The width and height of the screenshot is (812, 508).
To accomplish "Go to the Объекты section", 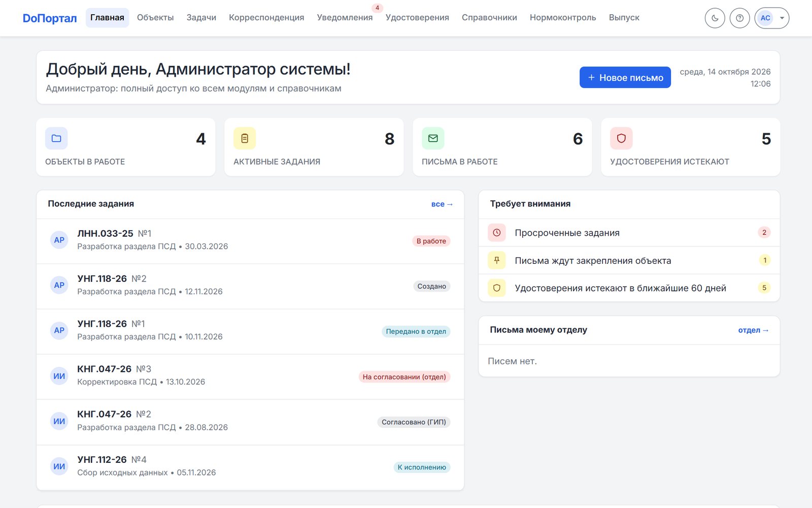I will coord(155,18).
